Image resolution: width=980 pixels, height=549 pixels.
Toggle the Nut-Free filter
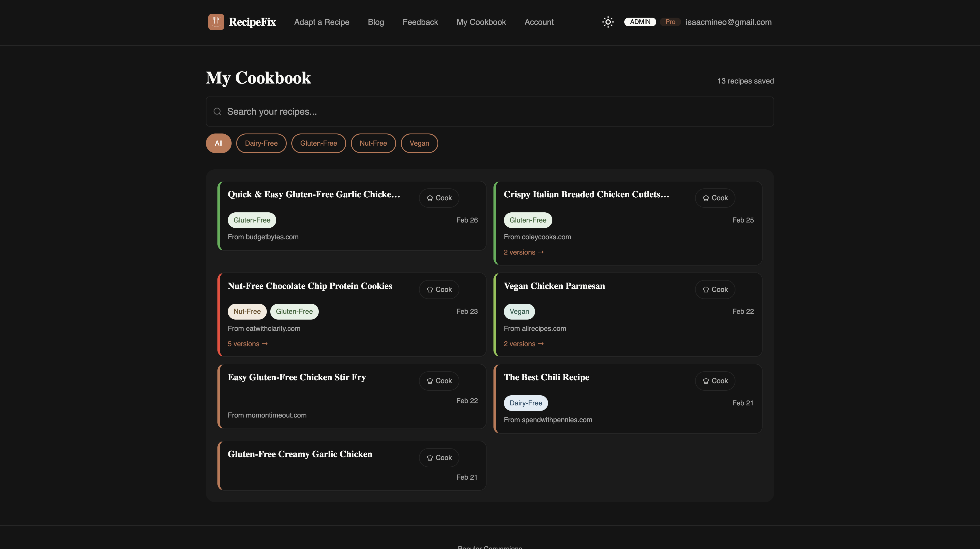[373, 143]
